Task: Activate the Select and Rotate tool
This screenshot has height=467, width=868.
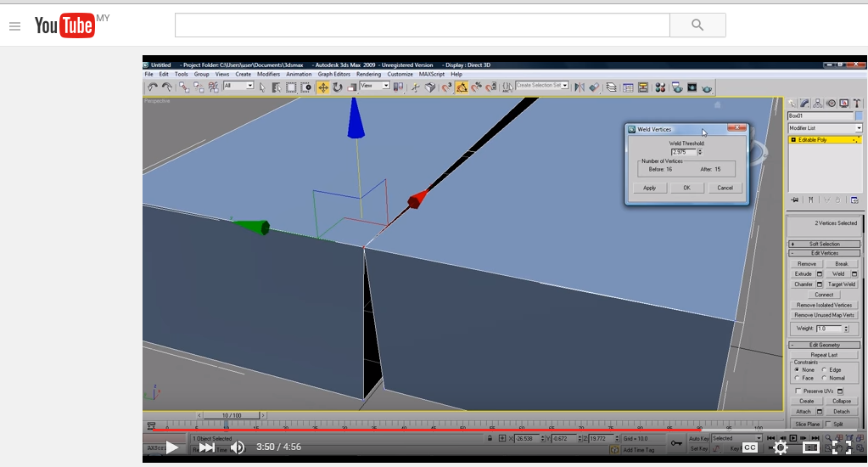Action: click(337, 87)
